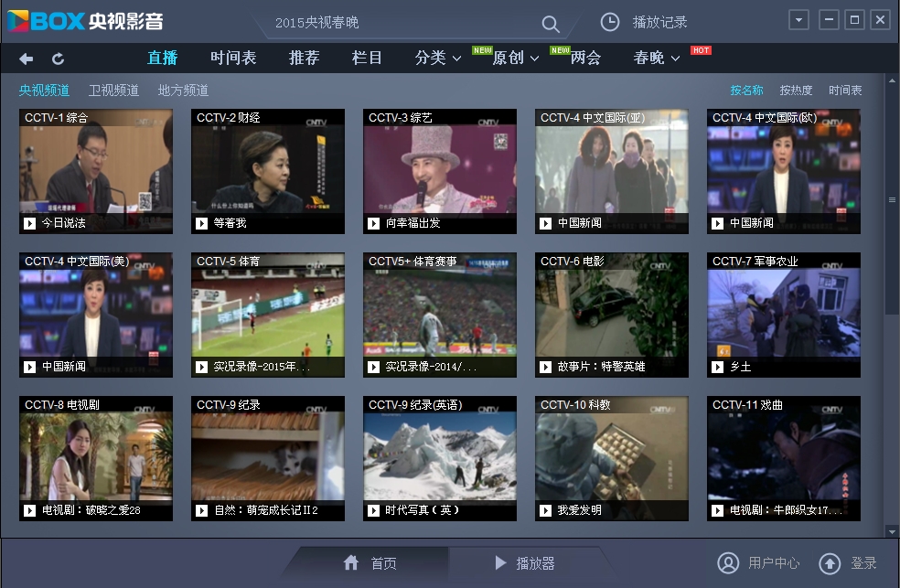Screen dimensions: 900x588
Task: Select 按名称 sort option
Action: (x=746, y=91)
